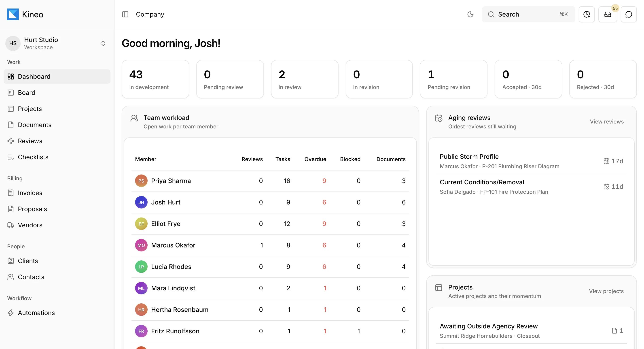Open the inbox with 55 badge
This screenshot has height=349, width=644.
click(608, 14)
